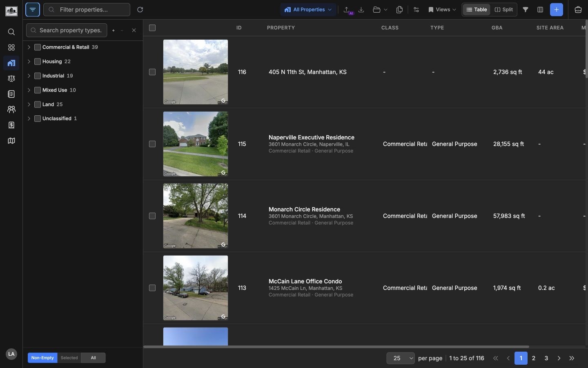Select the Non-Empty filter tab
Screen dimensions: 588x368
[42, 358]
